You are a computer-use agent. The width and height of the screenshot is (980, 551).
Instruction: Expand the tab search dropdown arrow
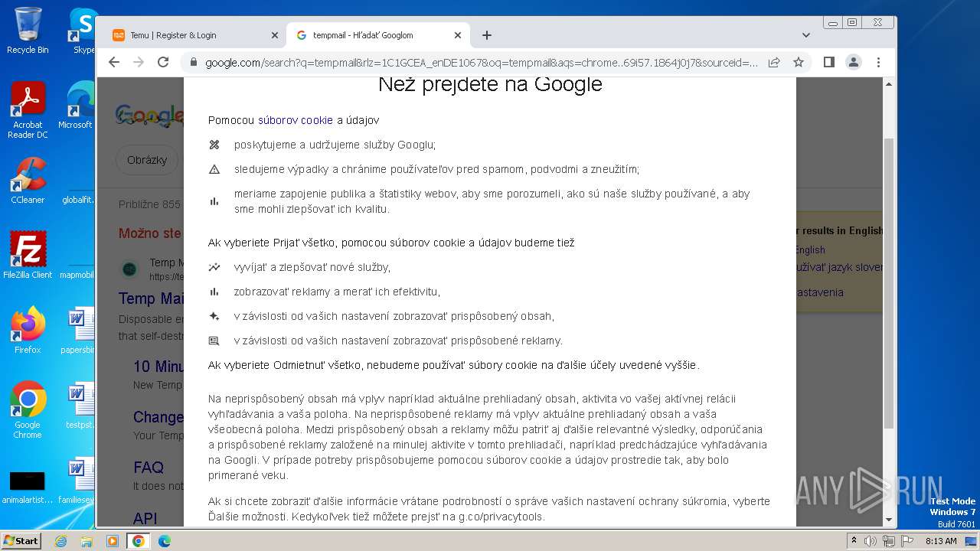805,35
